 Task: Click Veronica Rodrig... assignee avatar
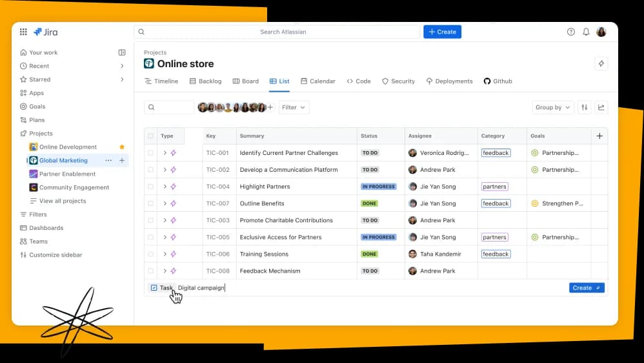412,152
